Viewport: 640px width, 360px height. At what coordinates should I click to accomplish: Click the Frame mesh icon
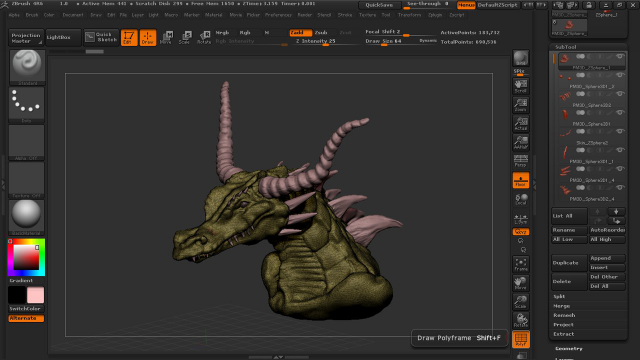pos(520,264)
